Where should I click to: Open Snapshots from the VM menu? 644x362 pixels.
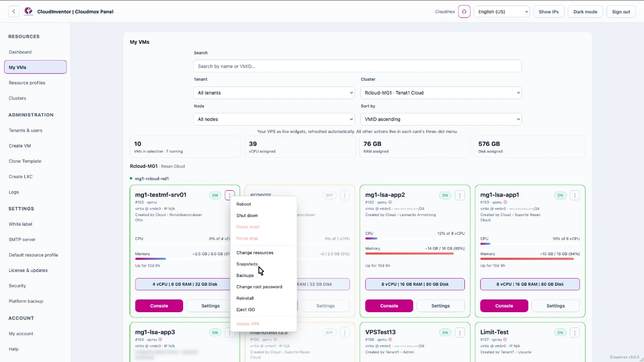(264, 264)
